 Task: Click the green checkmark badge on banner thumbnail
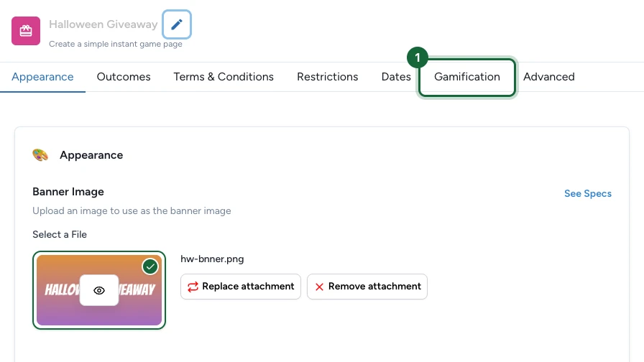coord(150,266)
